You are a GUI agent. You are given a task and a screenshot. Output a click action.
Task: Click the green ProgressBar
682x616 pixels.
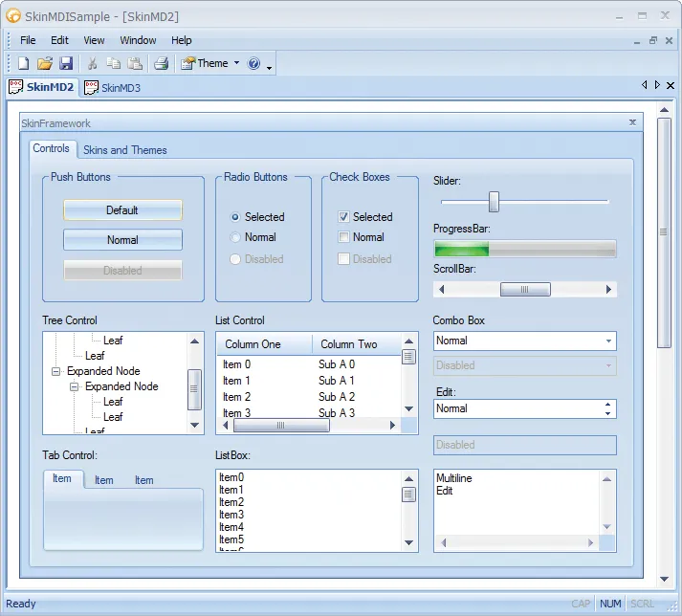click(x=524, y=249)
